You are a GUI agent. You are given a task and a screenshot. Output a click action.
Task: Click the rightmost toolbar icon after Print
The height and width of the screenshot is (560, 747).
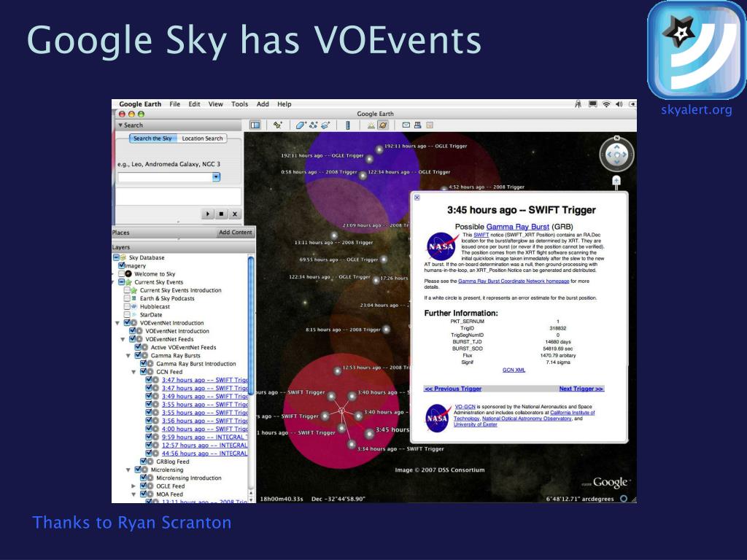(430, 125)
